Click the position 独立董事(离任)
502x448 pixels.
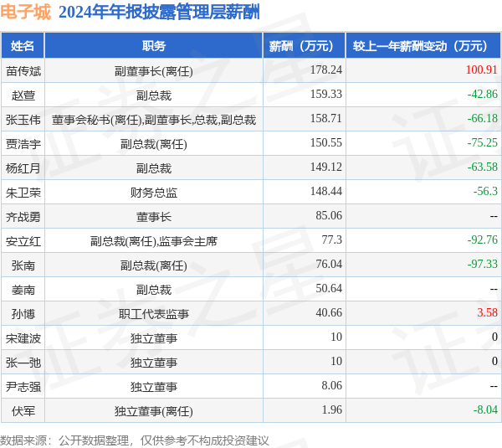[x=154, y=411]
